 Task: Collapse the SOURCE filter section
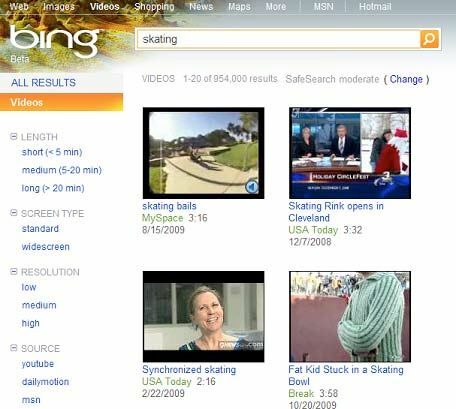[14, 348]
